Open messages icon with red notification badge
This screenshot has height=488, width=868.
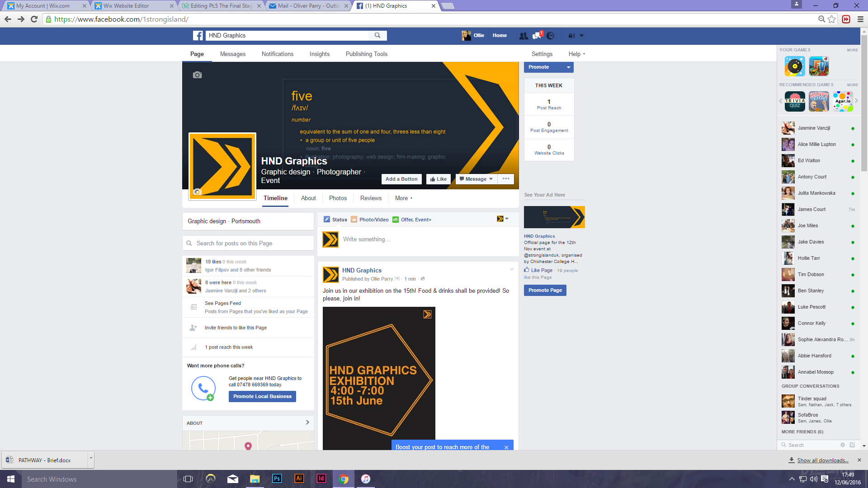click(537, 36)
